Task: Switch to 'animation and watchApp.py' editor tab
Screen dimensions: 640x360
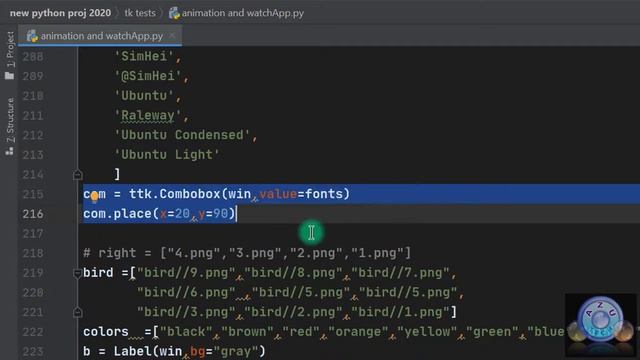Action: click(101, 36)
